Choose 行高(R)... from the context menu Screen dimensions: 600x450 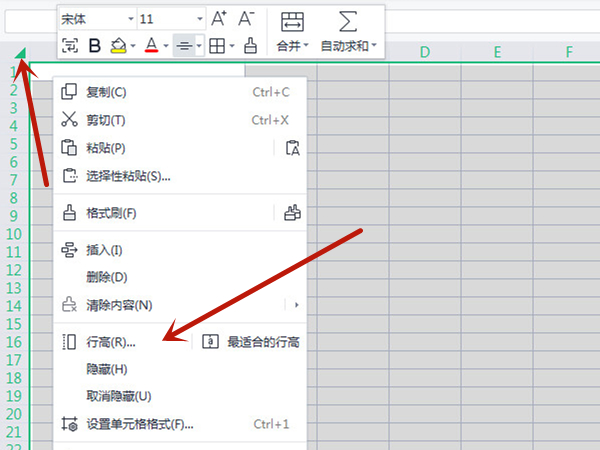[x=110, y=342]
